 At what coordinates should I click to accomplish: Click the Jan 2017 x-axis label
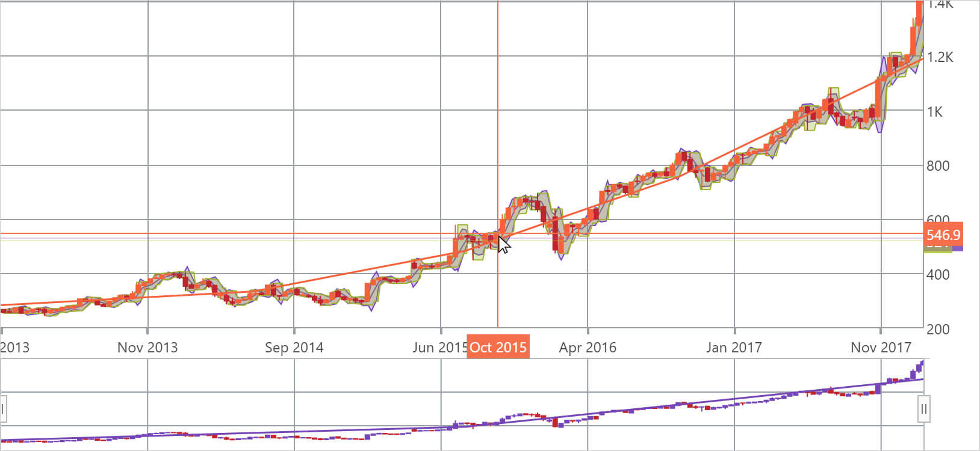[734, 347]
